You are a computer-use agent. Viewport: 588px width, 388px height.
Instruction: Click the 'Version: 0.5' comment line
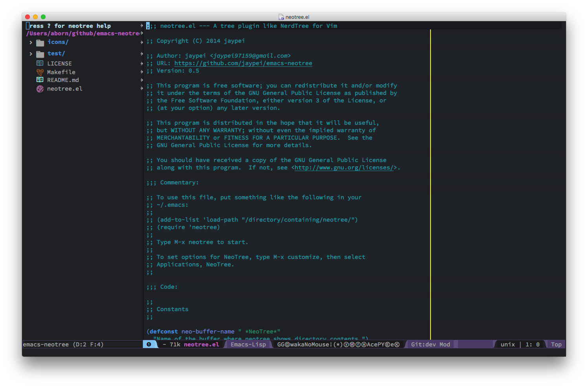(x=172, y=71)
